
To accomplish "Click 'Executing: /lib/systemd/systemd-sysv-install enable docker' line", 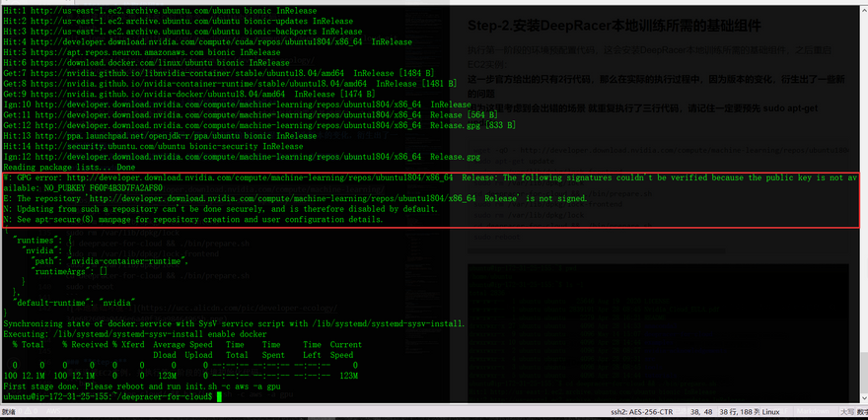I will 135,333.
